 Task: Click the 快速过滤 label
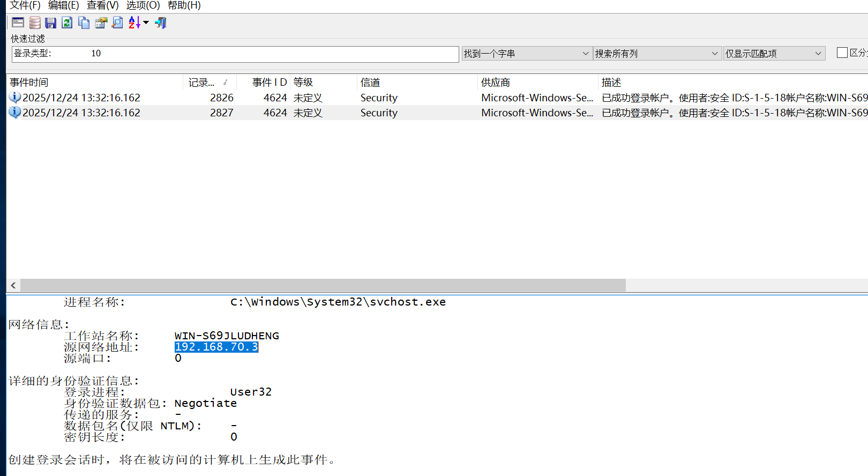click(28, 39)
